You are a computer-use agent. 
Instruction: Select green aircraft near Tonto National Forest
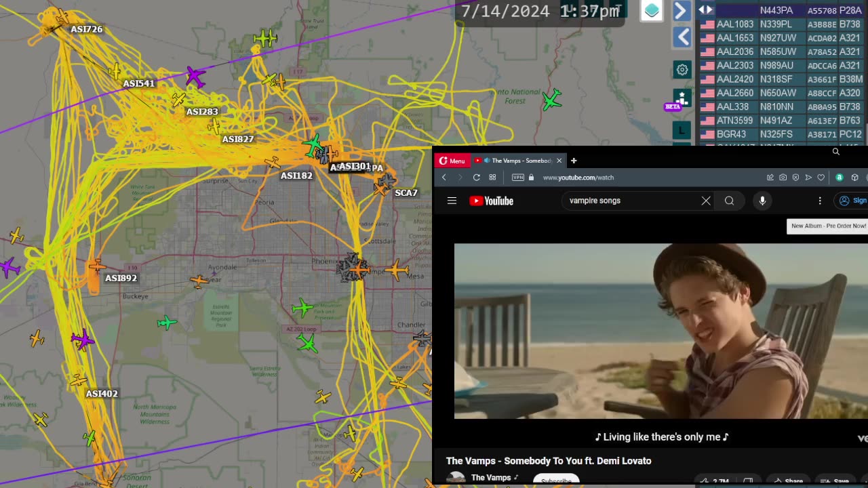[552, 100]
